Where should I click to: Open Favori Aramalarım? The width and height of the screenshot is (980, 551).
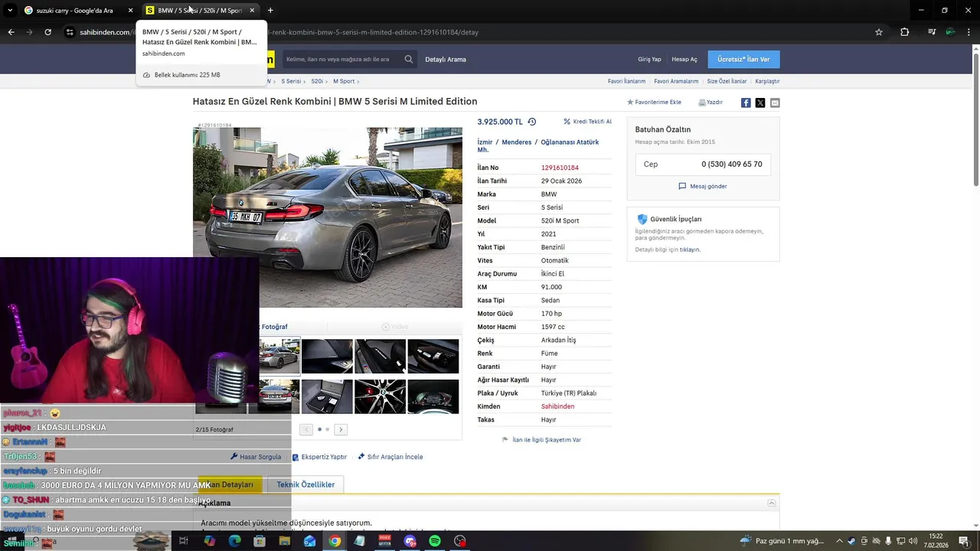[676, 81]
